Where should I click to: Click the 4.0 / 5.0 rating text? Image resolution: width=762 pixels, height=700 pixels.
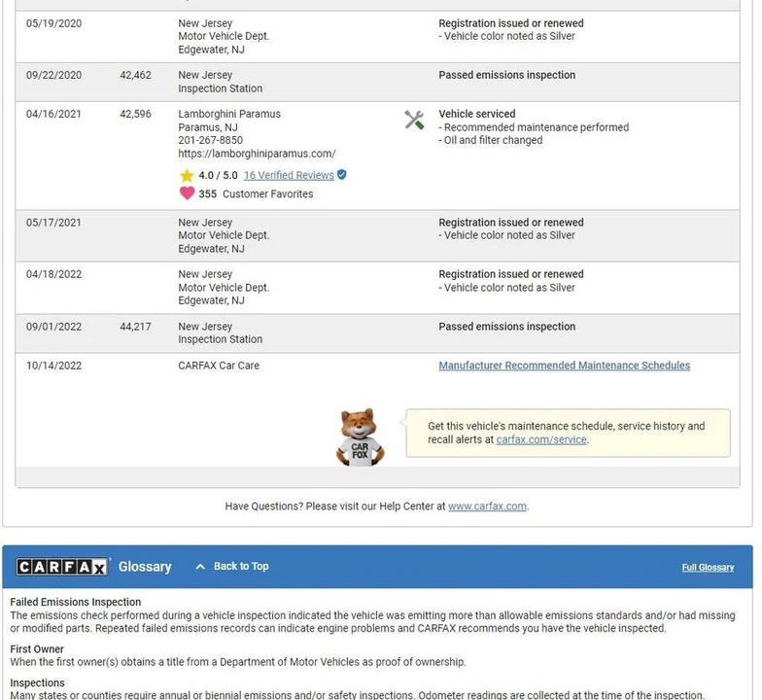tap(218, 175)
